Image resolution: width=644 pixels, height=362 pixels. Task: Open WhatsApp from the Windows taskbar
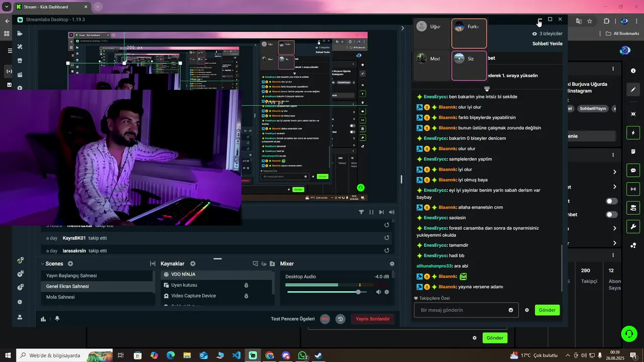[302, 355]
